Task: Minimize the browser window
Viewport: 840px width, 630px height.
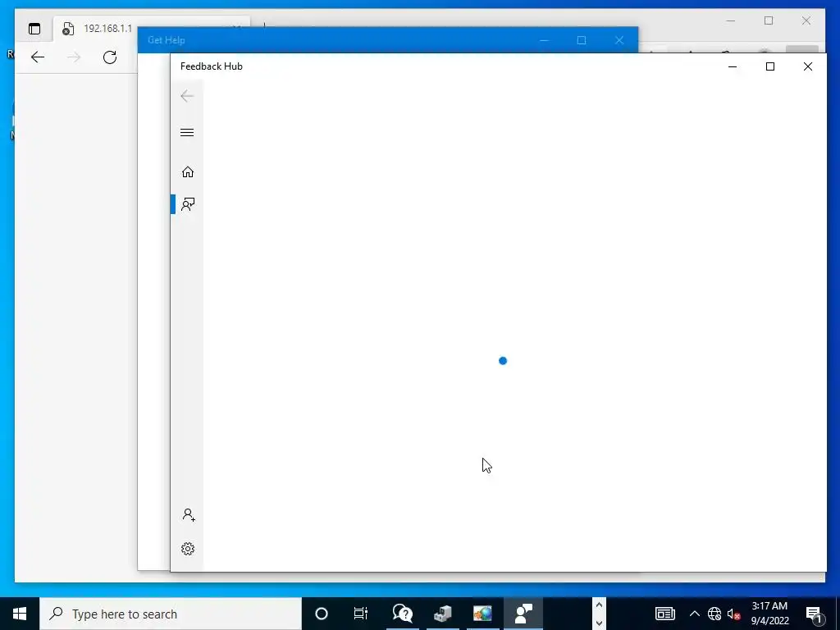Action: point(731,21)
